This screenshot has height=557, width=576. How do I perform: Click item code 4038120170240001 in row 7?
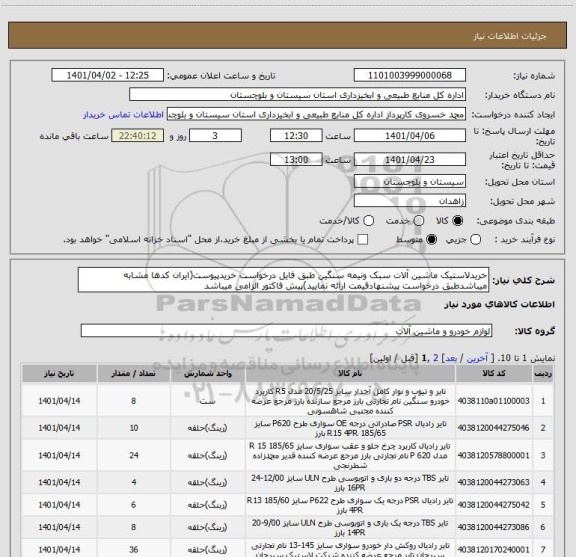click(493, 550)
